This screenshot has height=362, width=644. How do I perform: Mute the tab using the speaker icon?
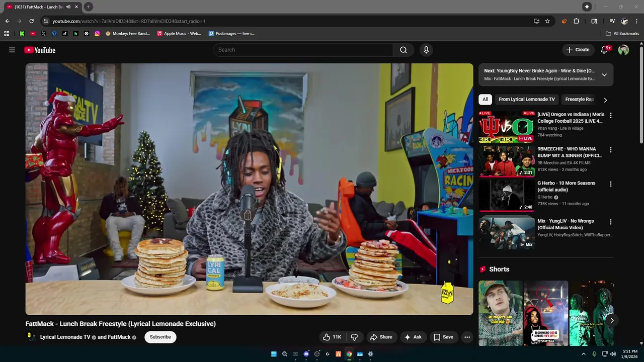[x=68, y=7]
